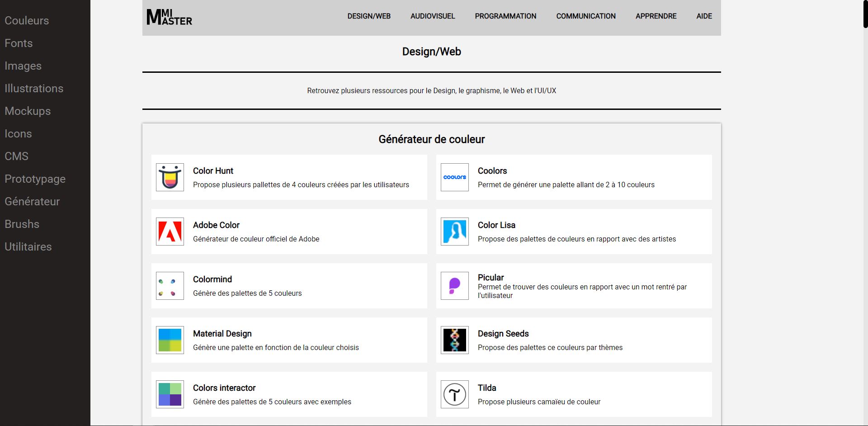
Task: Open the Prototypage sidebar link
Action: [x=35, y=179]
